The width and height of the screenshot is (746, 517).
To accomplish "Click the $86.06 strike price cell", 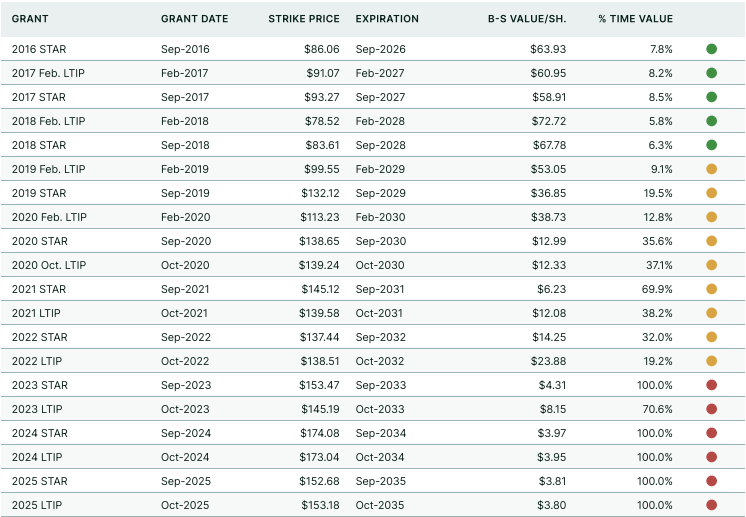I will (x=322, y=49).
